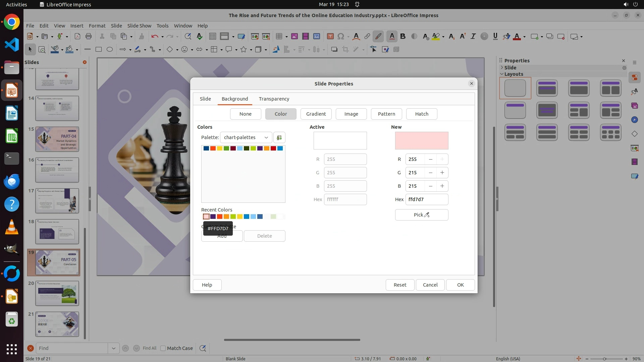Image resolution: width=644 pixels, height=362 pixels.
Task: Collapse the Layouts section expander
Action: [x=502, y=74]
